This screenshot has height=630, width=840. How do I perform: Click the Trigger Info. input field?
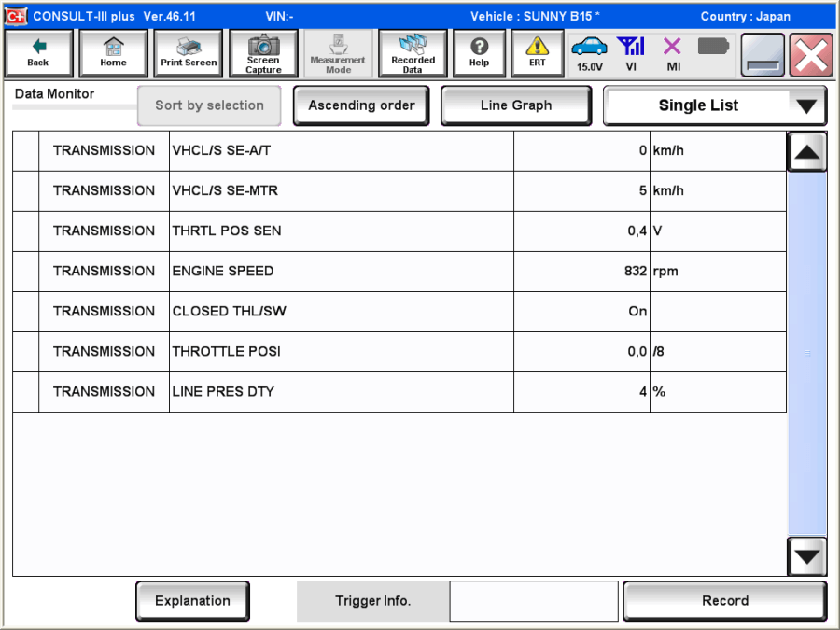click(534, 601)
